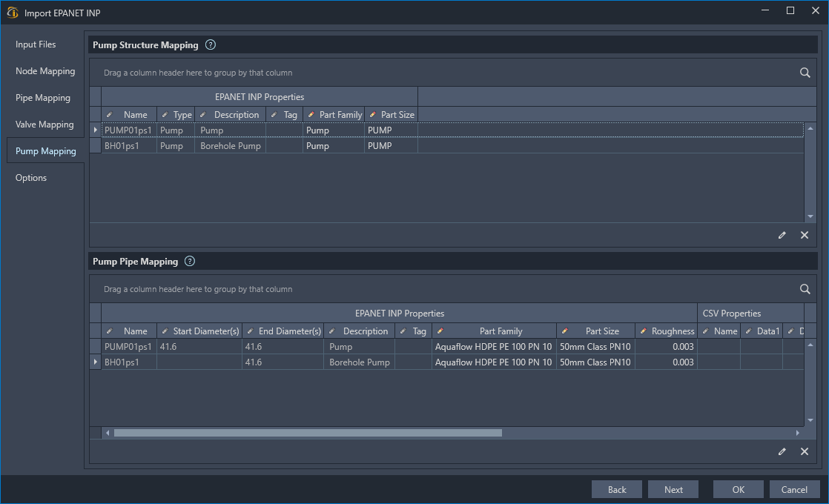Click 'Borehole Pump' description in structure table
Viewport: 829px width, 504px height.
point(231,146)
